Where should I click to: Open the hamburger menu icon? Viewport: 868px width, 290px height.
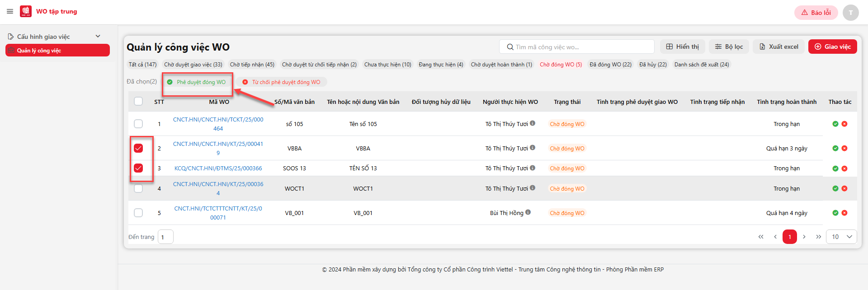coord(10,11)
